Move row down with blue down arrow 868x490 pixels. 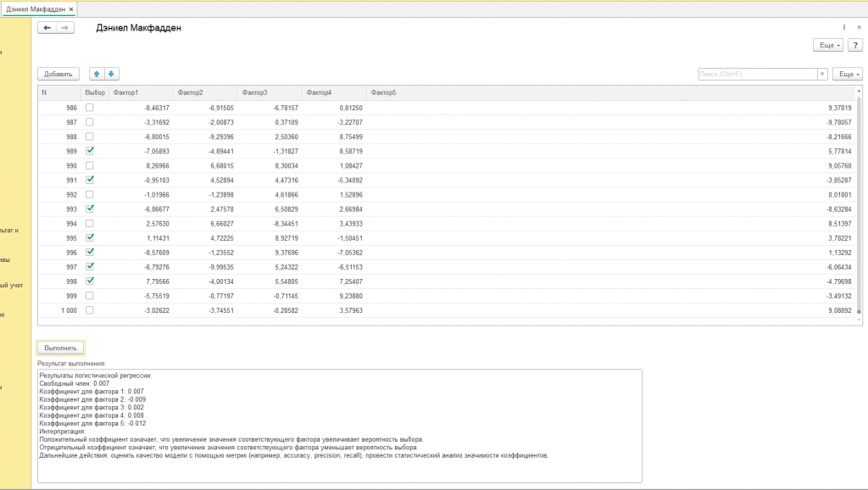pos(111,74)
